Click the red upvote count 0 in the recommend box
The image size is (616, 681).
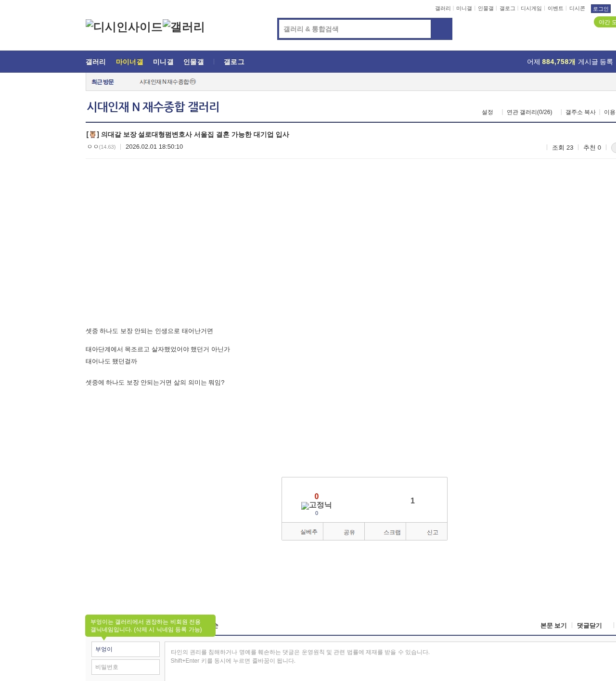click(x=317, y=497)
